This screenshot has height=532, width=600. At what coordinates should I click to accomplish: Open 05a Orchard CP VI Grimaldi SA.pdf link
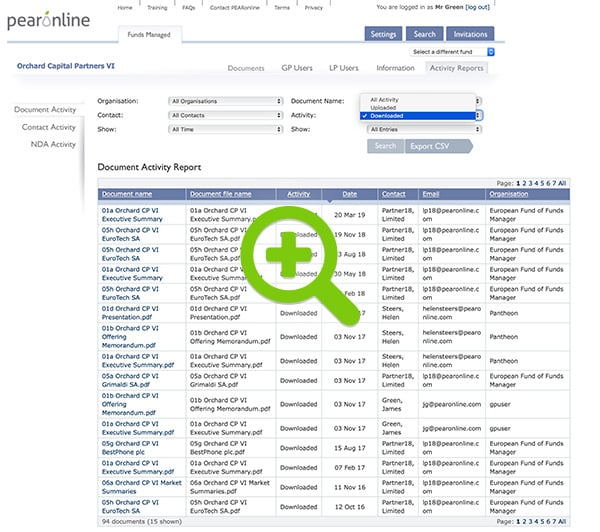(130, 380)
